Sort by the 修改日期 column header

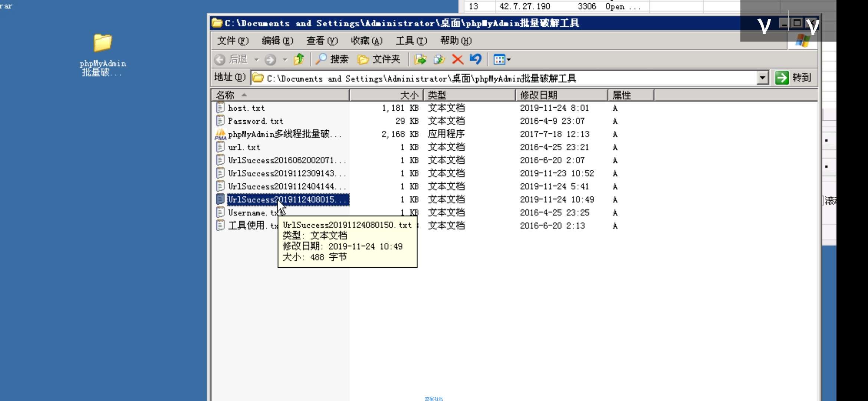coord(562,95)
